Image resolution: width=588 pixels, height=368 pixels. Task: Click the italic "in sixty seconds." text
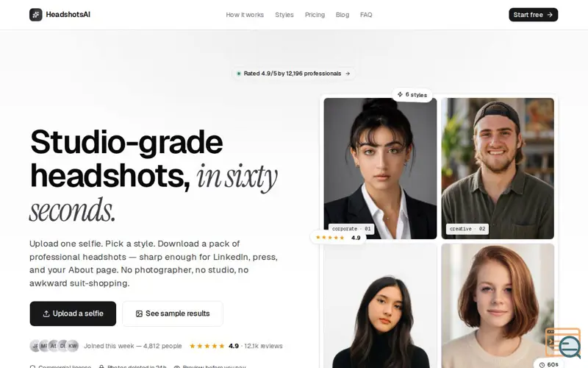154,193
